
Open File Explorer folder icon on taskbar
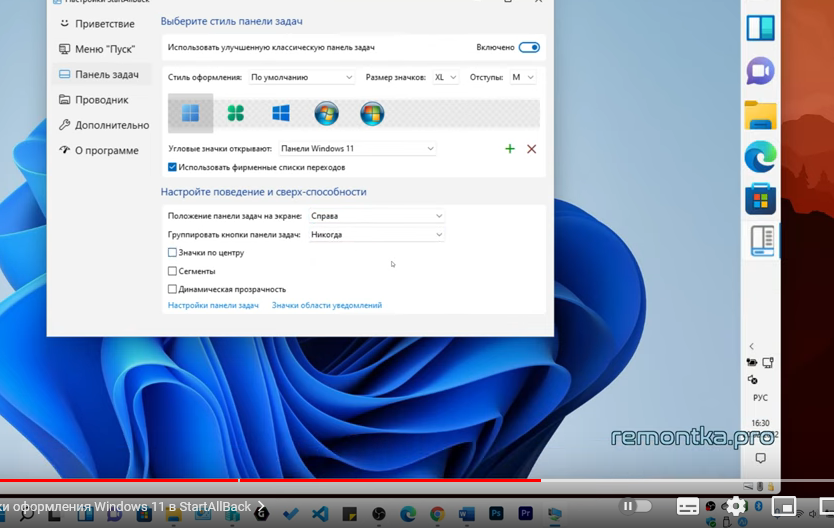tap(760, 115)
